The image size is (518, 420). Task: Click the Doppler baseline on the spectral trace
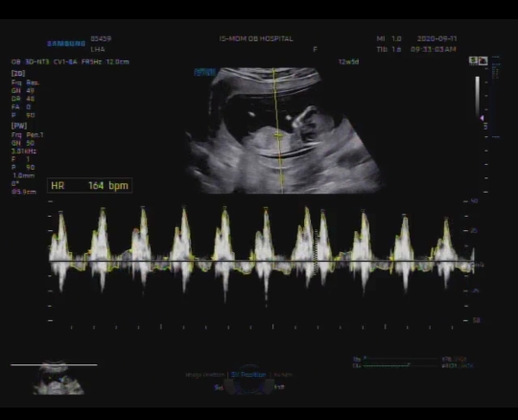pos(261,261)
